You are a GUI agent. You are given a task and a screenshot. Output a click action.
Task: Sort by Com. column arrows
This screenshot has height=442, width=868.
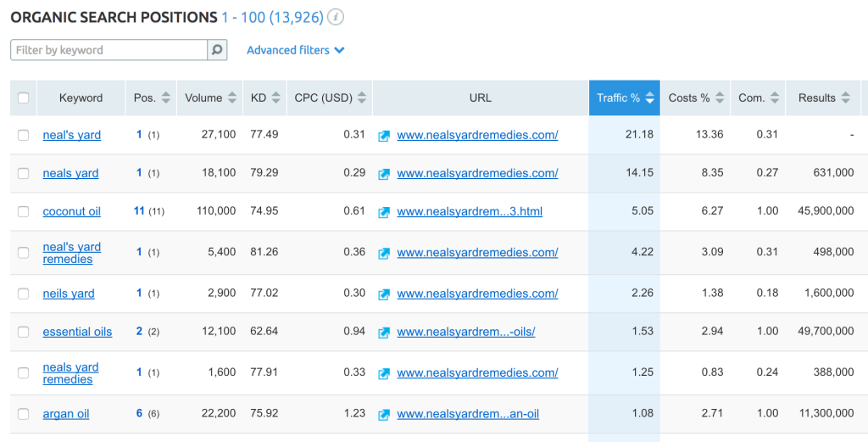(x=775, y=98)
